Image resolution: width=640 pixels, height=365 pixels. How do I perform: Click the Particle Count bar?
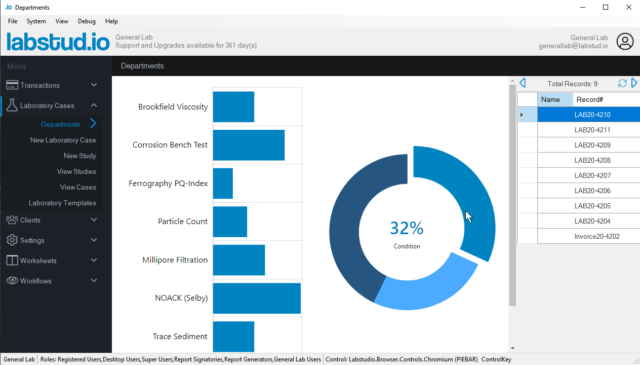pos(230,222)
